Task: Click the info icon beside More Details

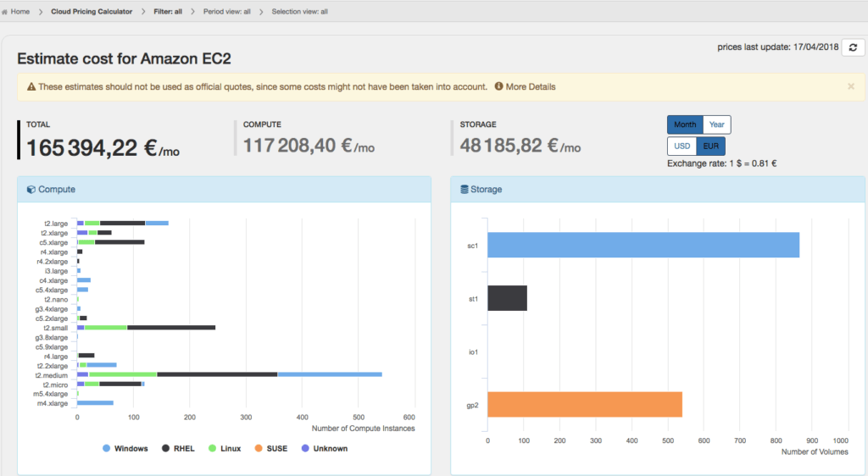Action: pyautogui.click(x=498, y=86)
